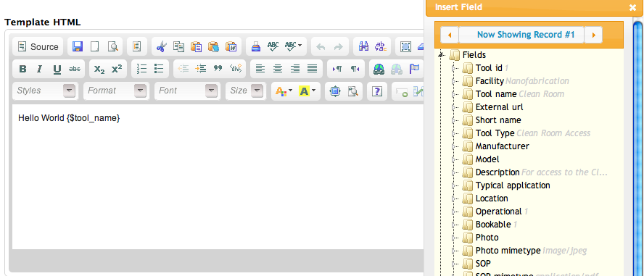Toggle underline formatting
Image resolution: width=644 pixels, height=276 pixels.
(57, 69)
